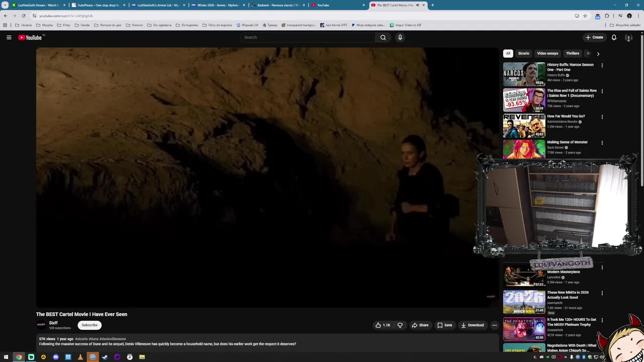Click the Share button
This screenshot has width=644, height=362.
pos(420,325)
